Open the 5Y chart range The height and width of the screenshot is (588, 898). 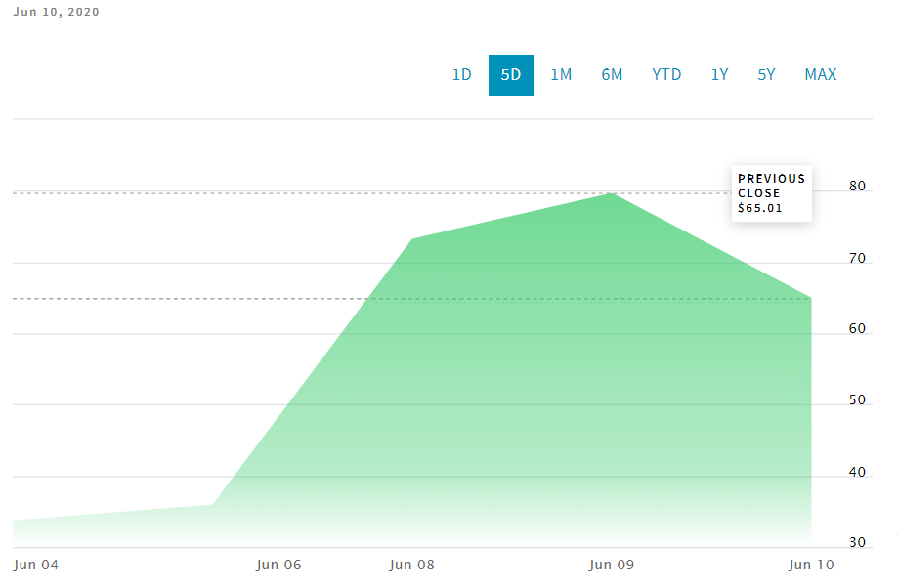[766, 75]
